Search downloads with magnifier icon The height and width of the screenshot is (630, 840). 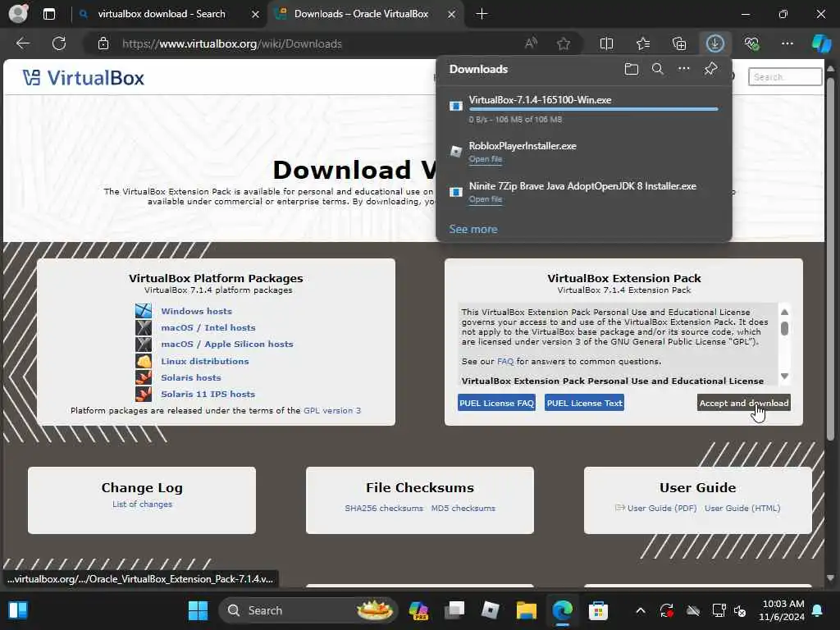[x=657, y=69]
